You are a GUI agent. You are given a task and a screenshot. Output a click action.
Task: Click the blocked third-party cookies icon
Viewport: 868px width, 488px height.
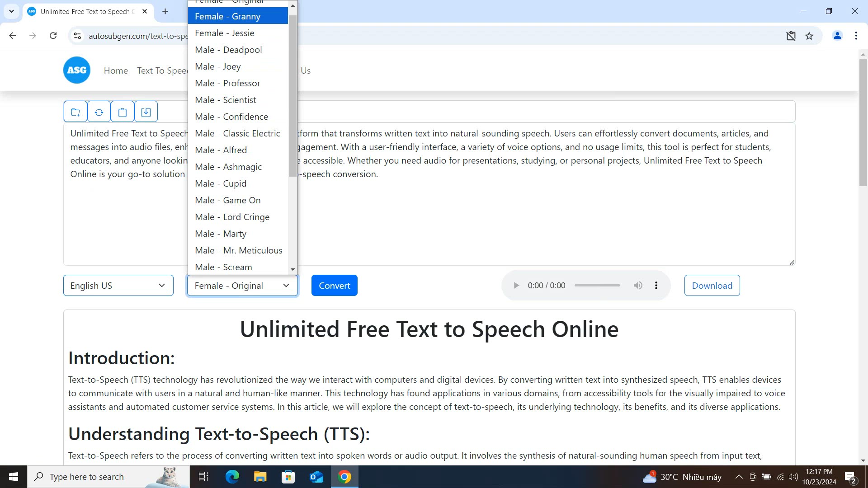791,36
